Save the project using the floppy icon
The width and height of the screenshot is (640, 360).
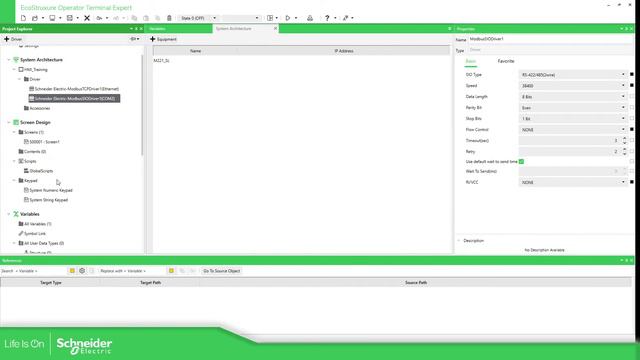pos(70,18)
